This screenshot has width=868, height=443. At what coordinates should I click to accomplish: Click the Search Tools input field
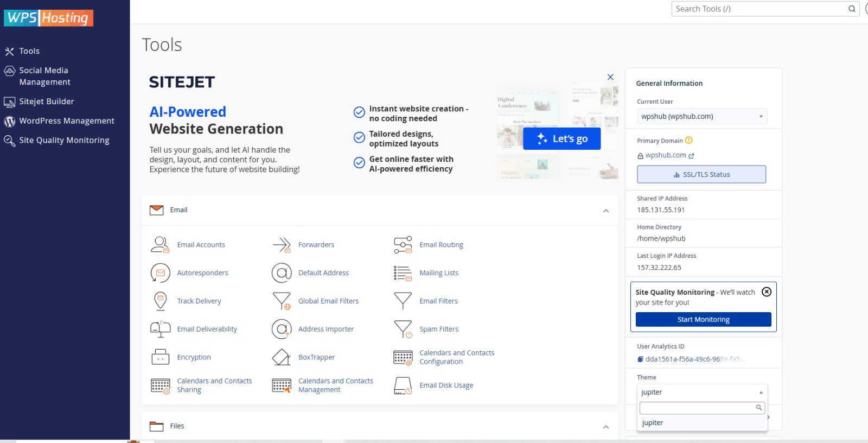(x=759, y=9)
